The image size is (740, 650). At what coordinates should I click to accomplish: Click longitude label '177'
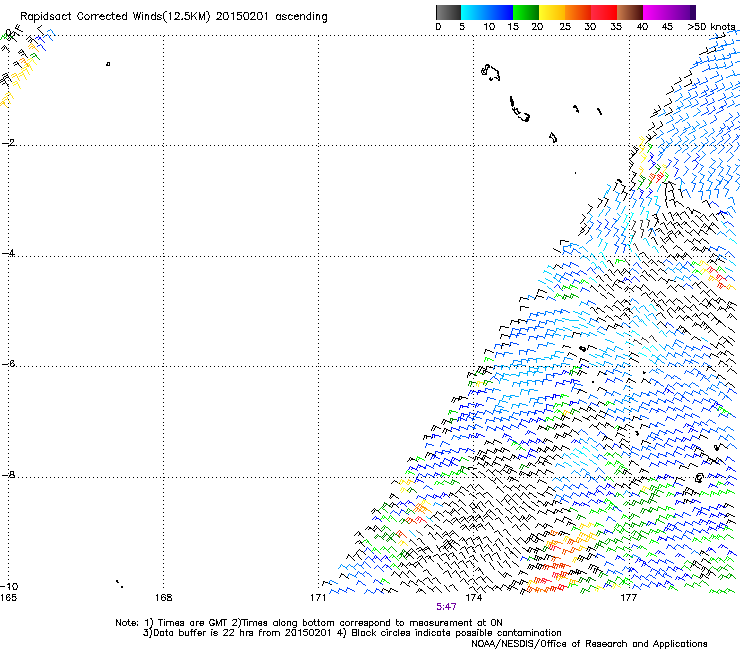click(x=628, y=598)
